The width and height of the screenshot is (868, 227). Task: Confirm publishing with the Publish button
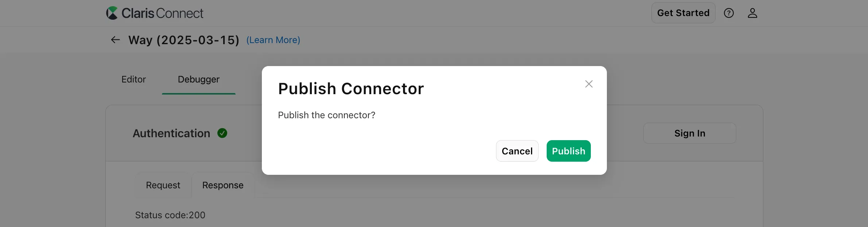point(568,151)
